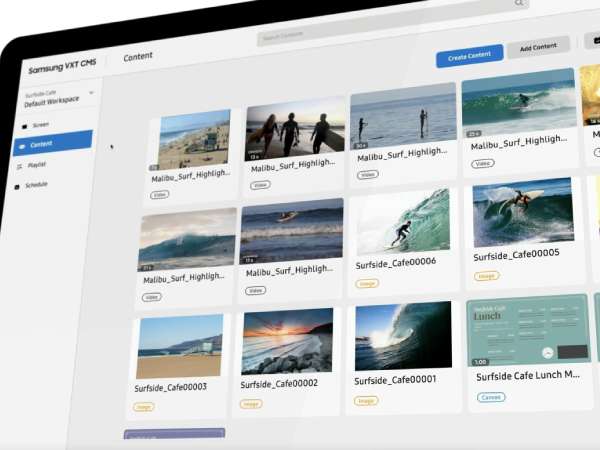
Task: Click the Surfside_Cafe00005 file name
Action: (x=516, y=255)
